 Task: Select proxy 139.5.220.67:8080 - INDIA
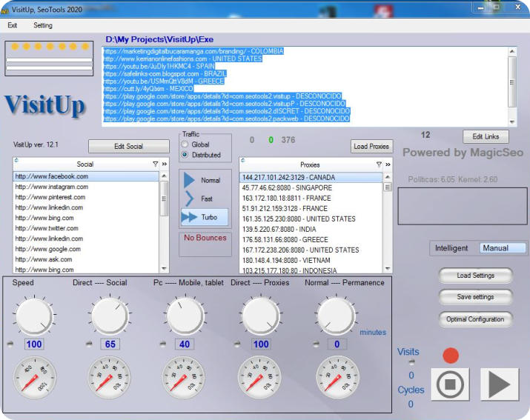(x=311, y=229)
